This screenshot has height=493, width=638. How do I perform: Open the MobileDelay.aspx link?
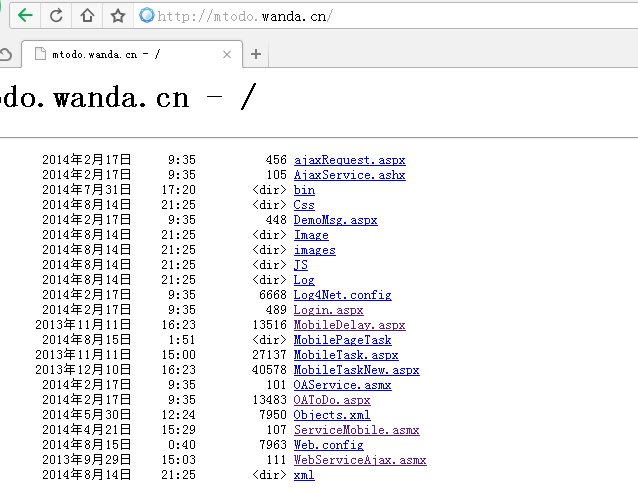[x=350, y=325]
